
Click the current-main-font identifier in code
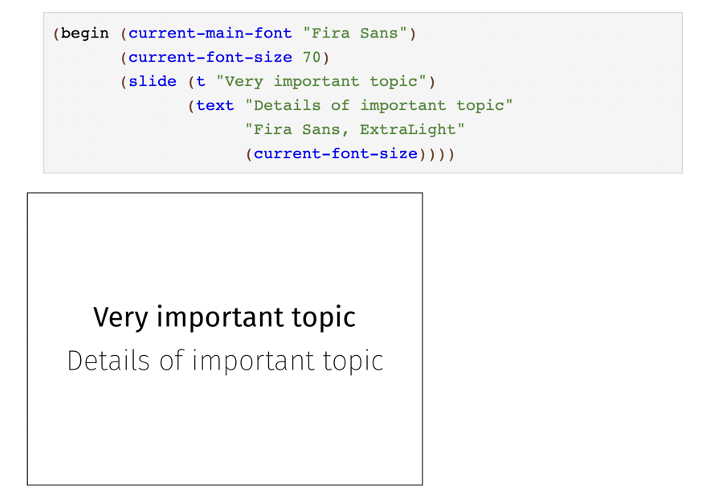click(x=210, y=33)
